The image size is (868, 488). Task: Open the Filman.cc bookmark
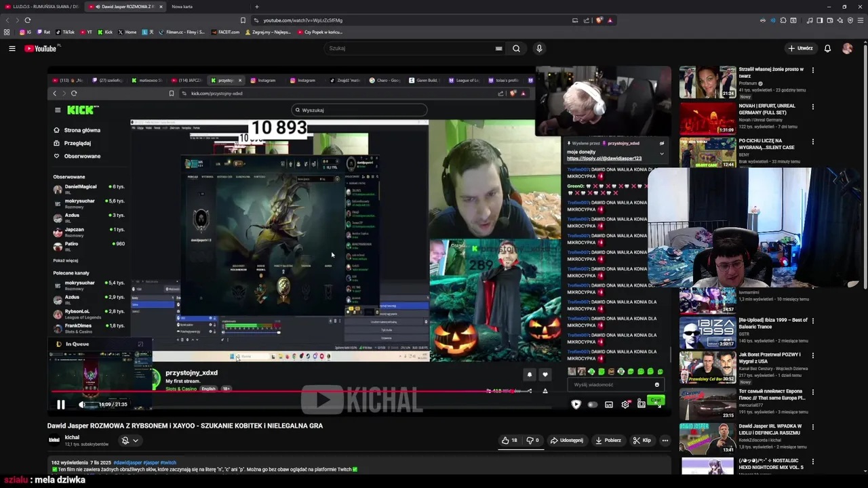click(182, 32)
